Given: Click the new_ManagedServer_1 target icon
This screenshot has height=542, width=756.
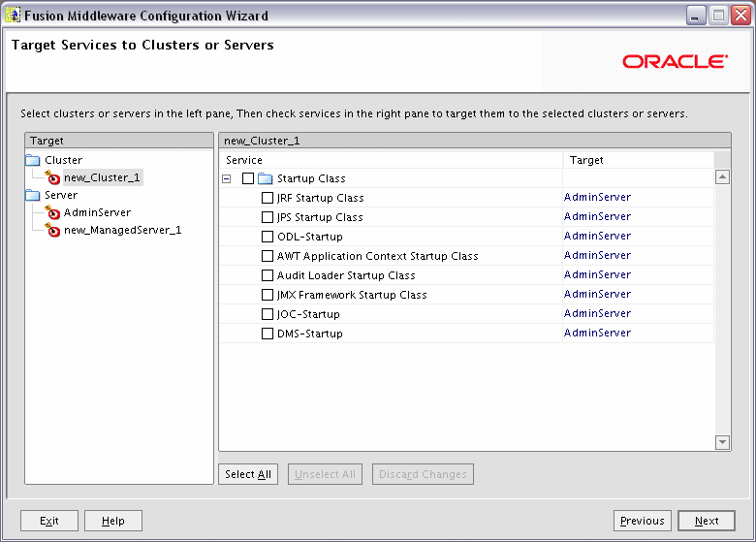Looking at the screenshot, I should click(x=52, y=230).
